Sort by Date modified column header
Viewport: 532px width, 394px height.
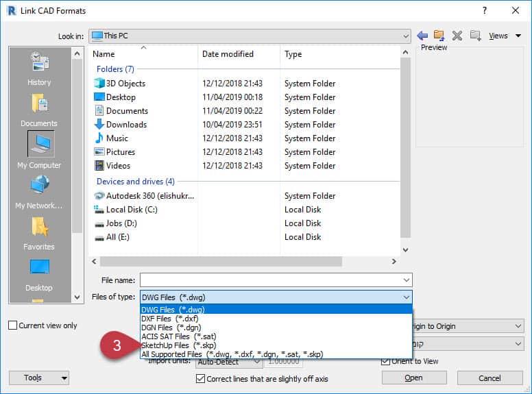239,54
